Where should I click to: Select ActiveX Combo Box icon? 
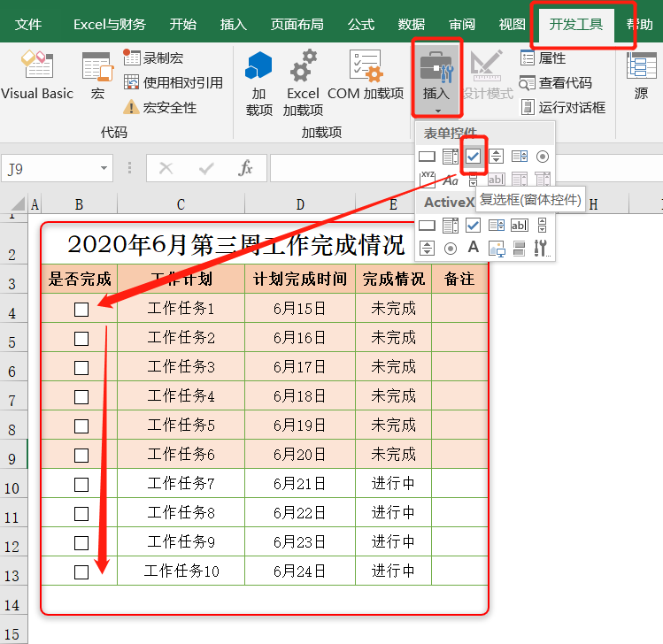(x=450, y=226)
